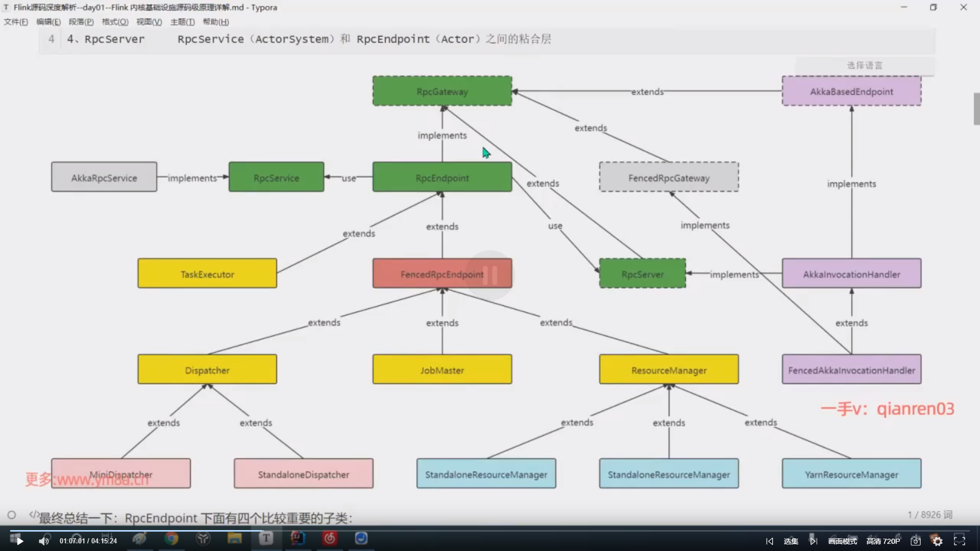Screen dimensions: 980x551
Task: Click the center pause overlay on video
Action: coord(489,275)
